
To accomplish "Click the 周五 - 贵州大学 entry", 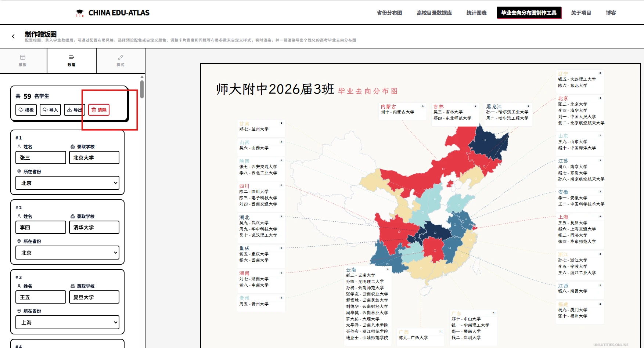I will (x=254, y=304).
